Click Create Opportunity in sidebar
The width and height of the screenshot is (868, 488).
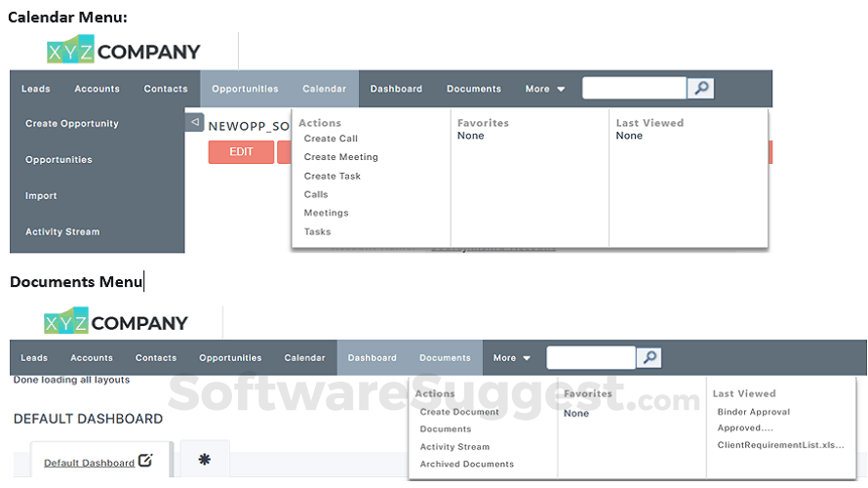pos(72,124)
